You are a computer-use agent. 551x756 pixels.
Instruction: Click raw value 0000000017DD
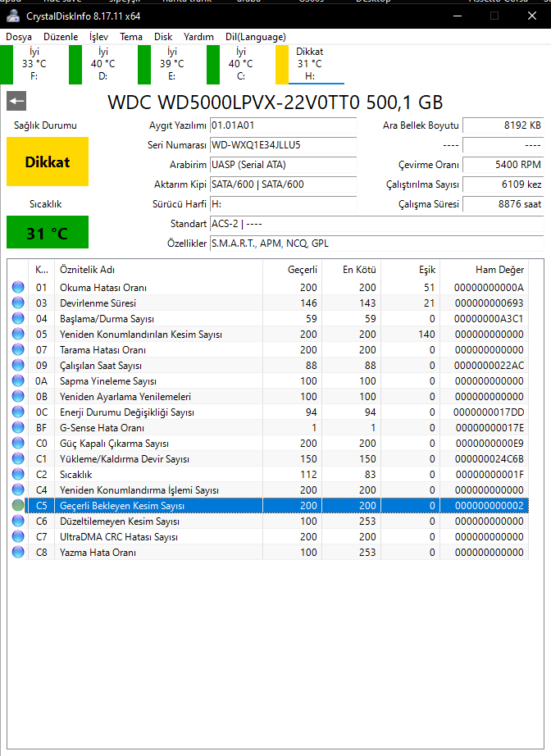[x=489, y=412]
